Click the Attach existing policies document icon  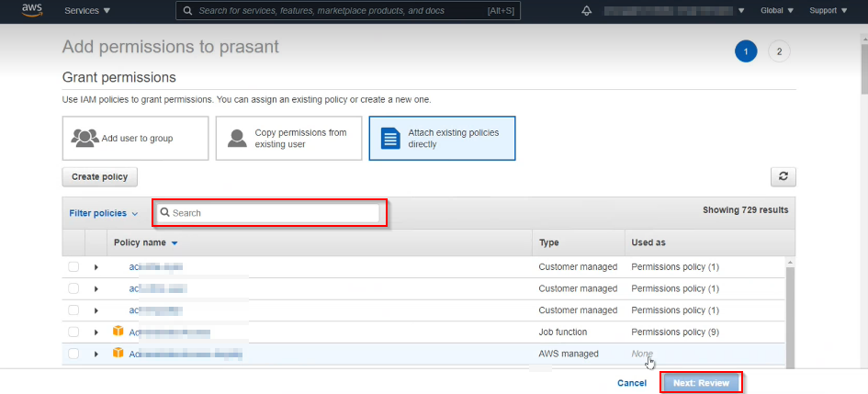click(x=390, y=138)
